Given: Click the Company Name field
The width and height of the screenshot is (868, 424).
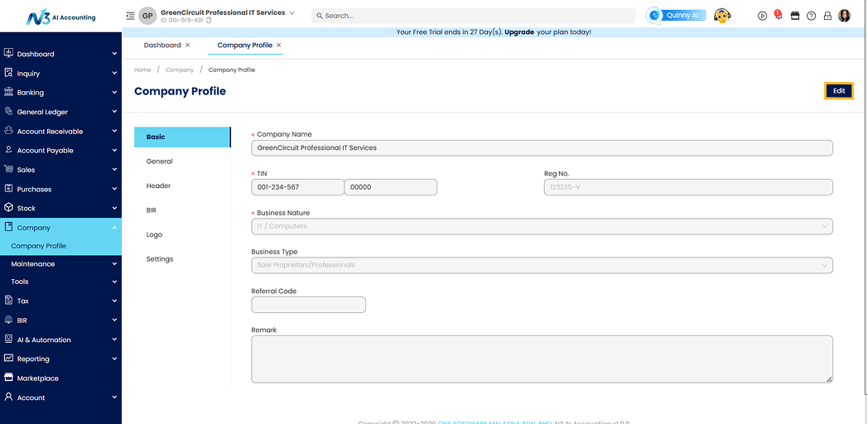Looking at the screenshot, I should tap(542, 147).
